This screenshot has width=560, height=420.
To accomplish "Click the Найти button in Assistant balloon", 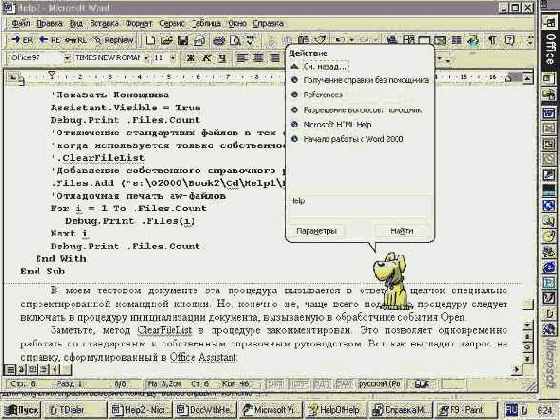I will pyautogui.click(x=402, y=231).
